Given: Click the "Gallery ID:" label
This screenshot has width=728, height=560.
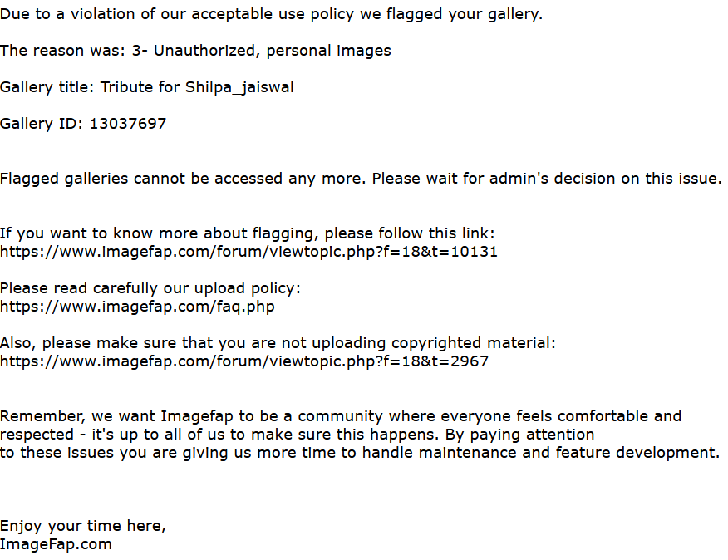Looking at the screenshot, I should (x=42, y=124).
